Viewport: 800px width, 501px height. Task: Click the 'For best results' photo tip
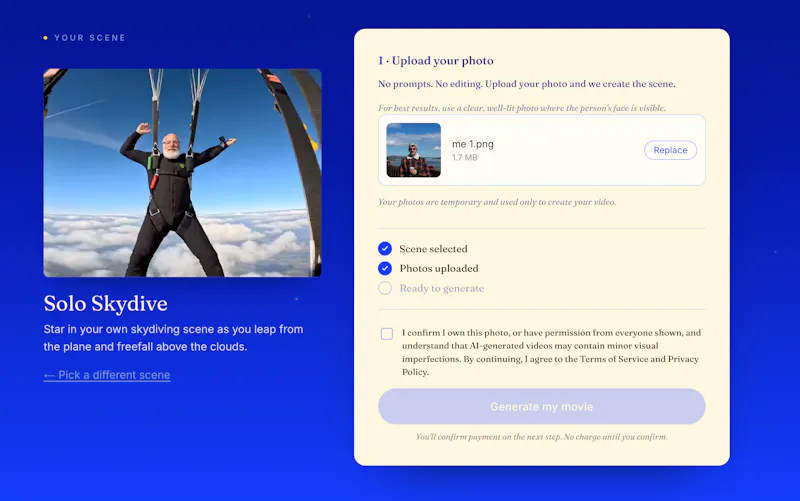522,108
